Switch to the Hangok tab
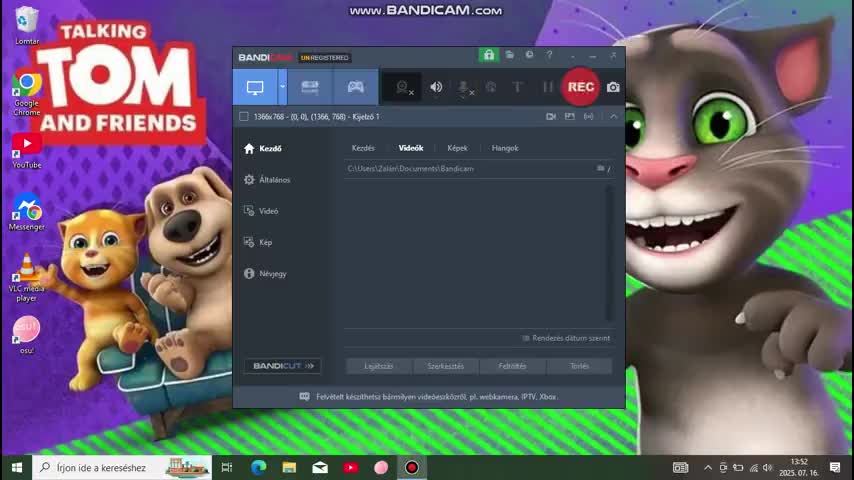Screen dimensions: 854x480 (505, 148)
